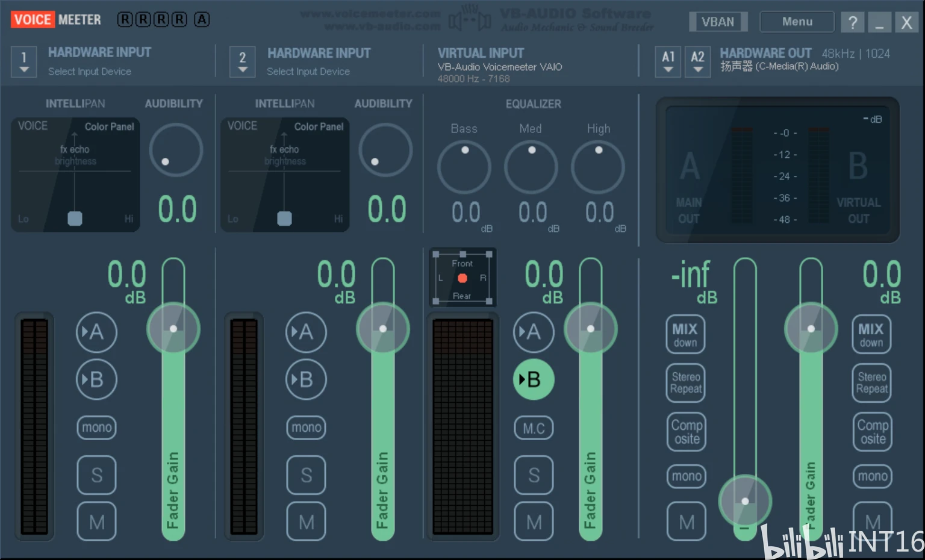Image resolution: width=925 pixels, height=560 pixels.
Task: Click the Audibility knob of input 2
Action: point(385,150)
